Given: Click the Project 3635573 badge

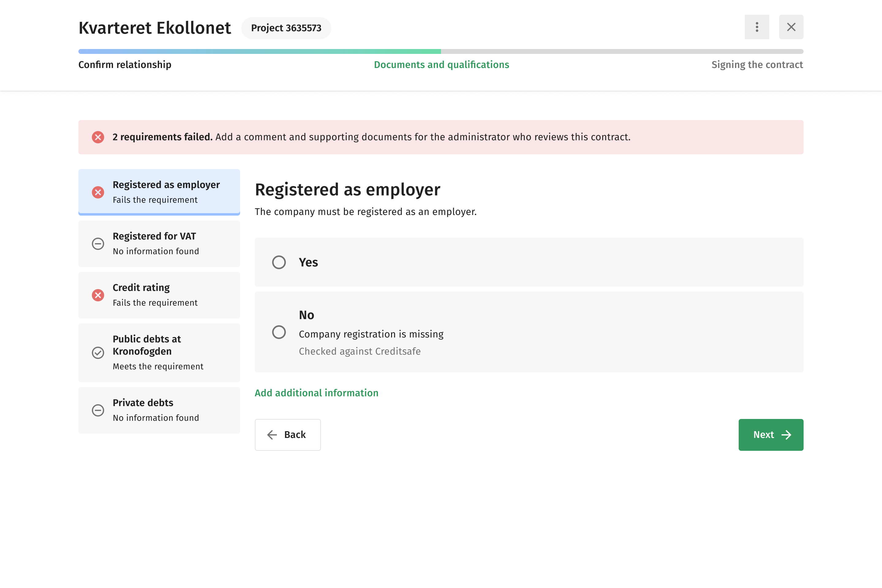Looking at the screenshot, I should pyautogui.click(x=286, y=28).
